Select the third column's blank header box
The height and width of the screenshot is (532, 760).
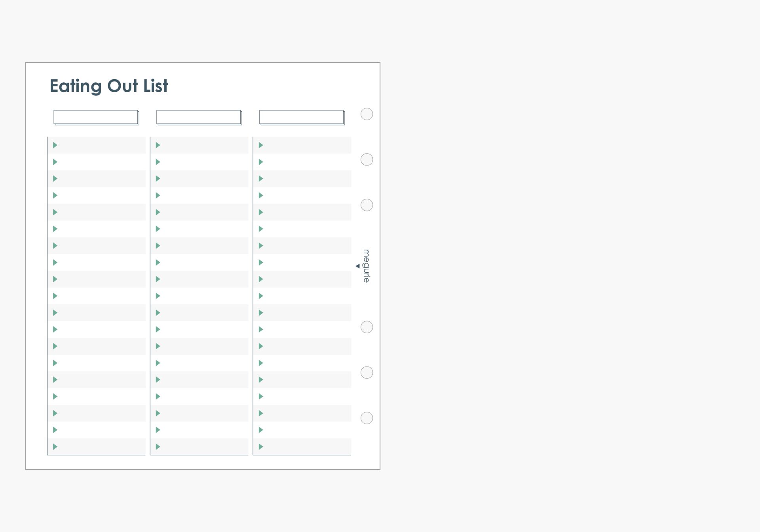tap(302, 117)
